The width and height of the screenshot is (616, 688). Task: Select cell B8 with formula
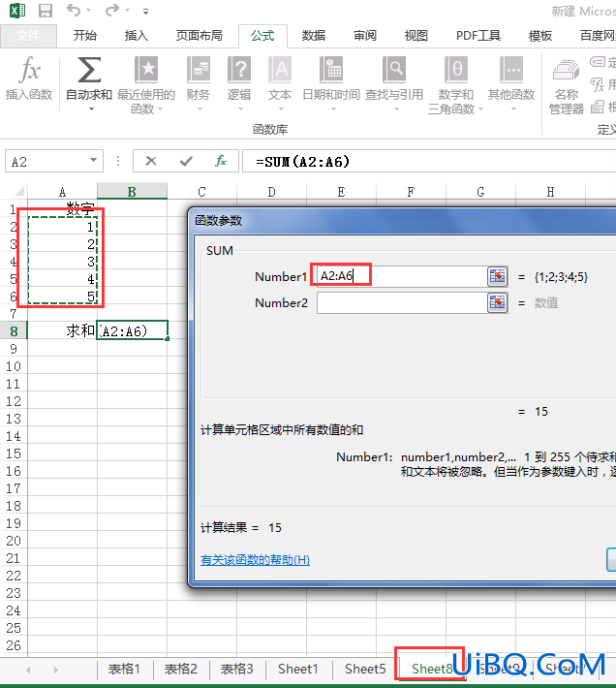tap(132, 330)
